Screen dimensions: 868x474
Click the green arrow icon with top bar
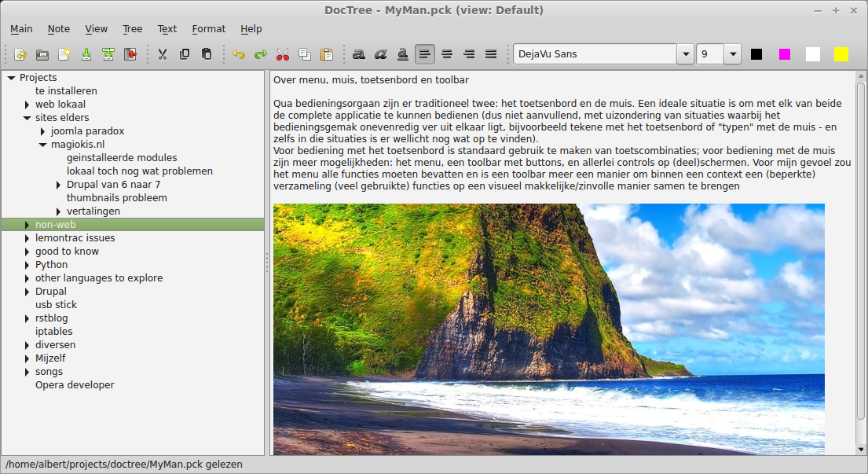108,54
